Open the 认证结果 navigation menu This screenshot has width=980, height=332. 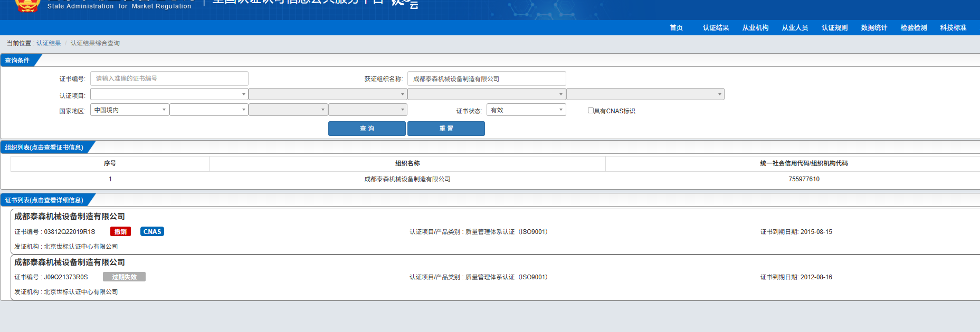[x=716, y=28]
